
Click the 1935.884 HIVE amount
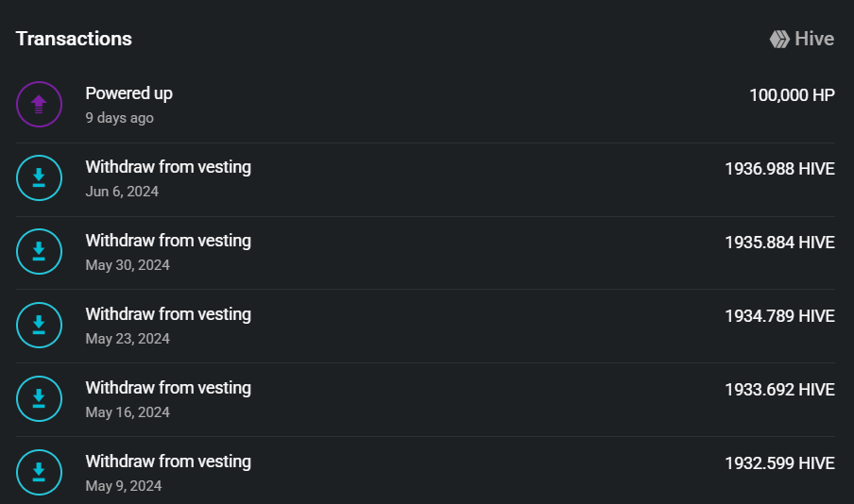click(x=779, y=243)
